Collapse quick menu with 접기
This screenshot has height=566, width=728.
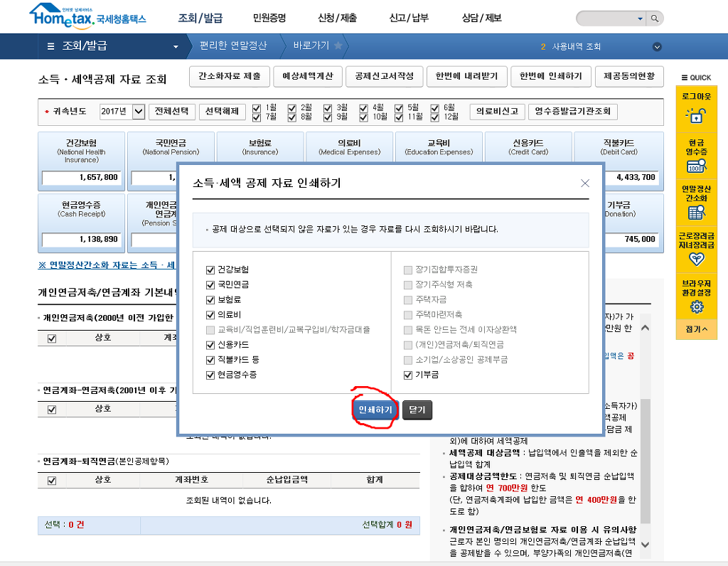[x=697, y=329]
